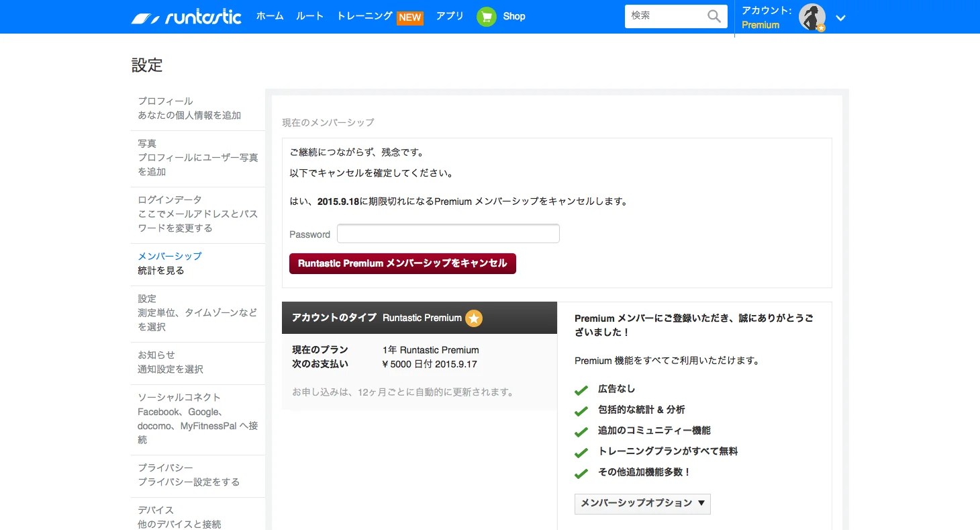Click the gold Premium star badge icon

(474, 318)
